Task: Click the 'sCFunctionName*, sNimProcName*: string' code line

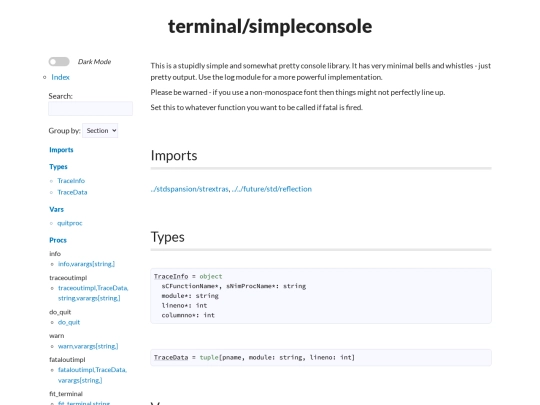Action: click(234, 286)
